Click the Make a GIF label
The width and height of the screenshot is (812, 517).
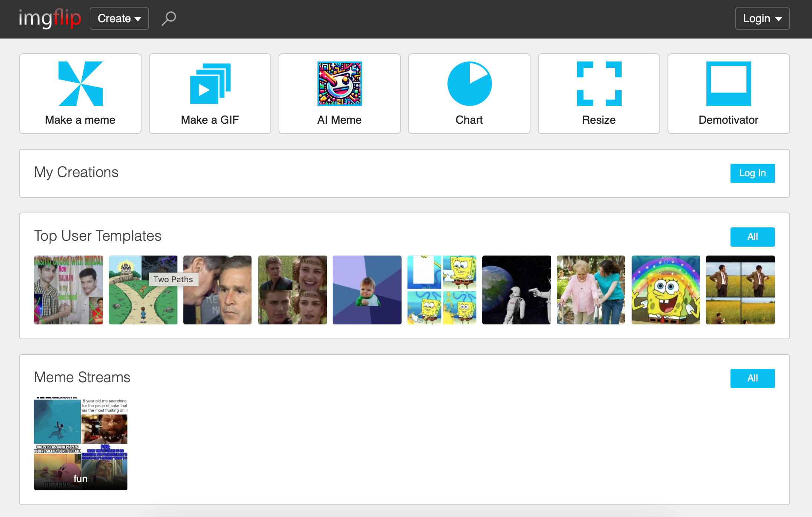[x=210, y=120]
